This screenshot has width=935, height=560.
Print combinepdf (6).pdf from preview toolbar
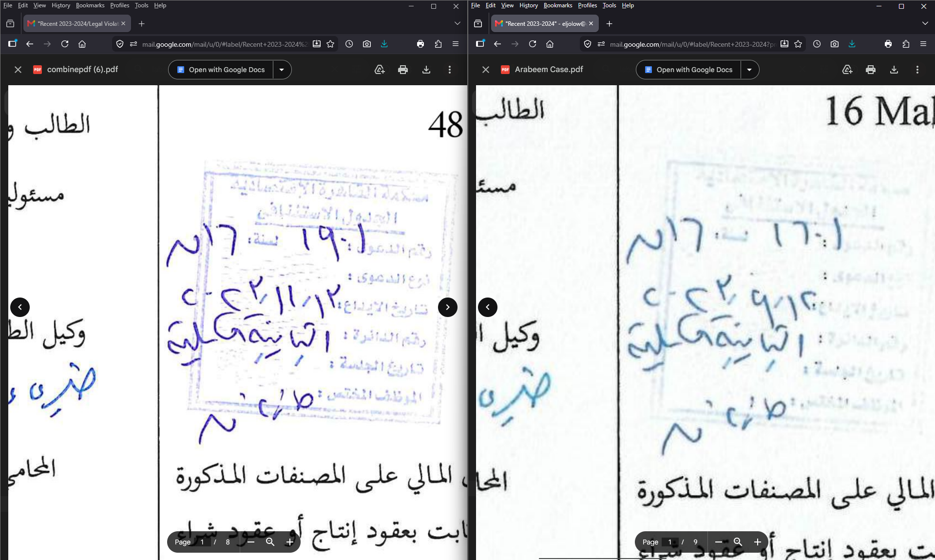(403, 70)
